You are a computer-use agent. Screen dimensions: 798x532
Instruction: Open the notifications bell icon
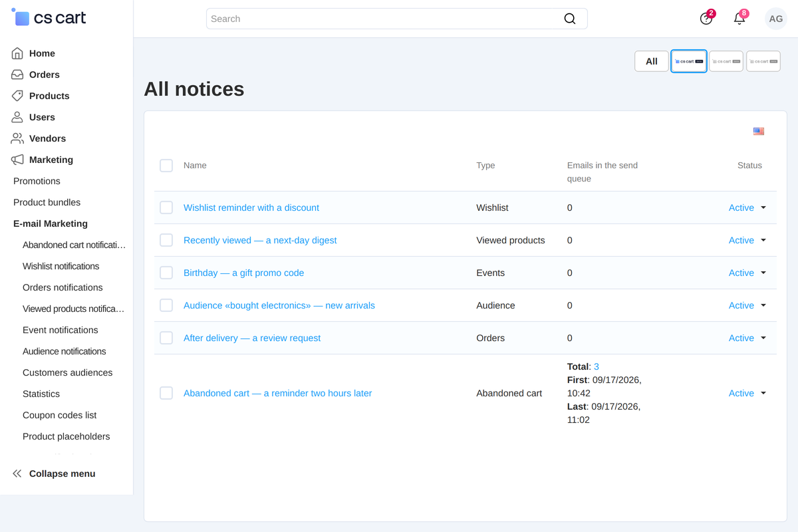[739, 19]
